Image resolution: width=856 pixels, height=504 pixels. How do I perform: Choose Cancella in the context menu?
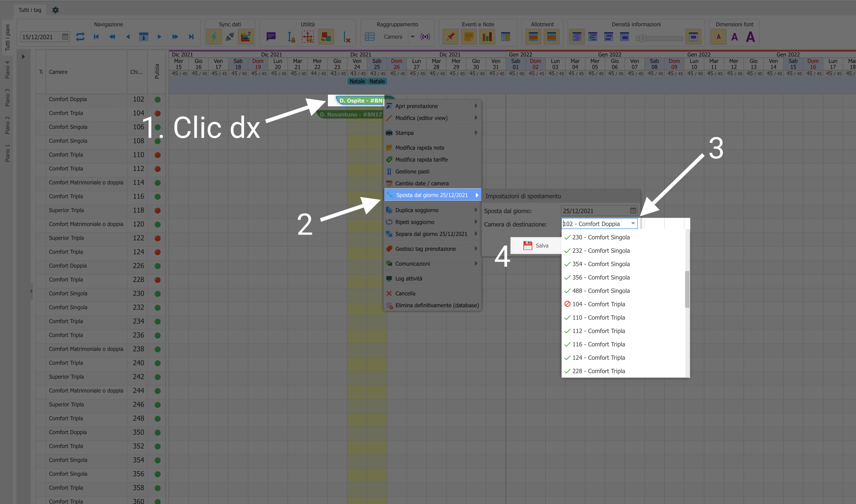click(x=432, y=293)
